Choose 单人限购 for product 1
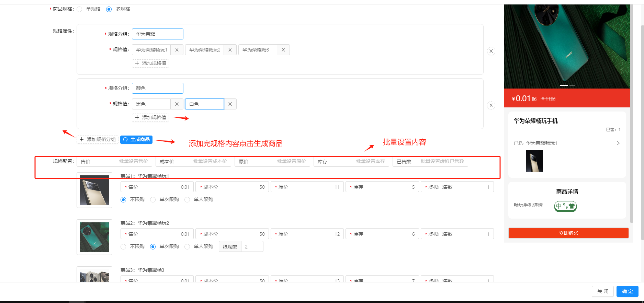The height and width of the screenshot is (303, 644). click(187, 200)
